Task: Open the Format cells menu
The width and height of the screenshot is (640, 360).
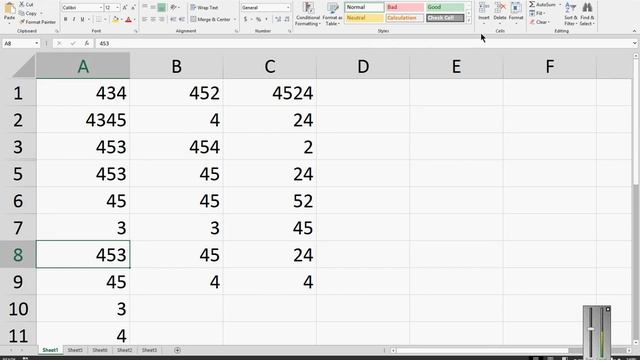Action: click(x=516, y=13)
